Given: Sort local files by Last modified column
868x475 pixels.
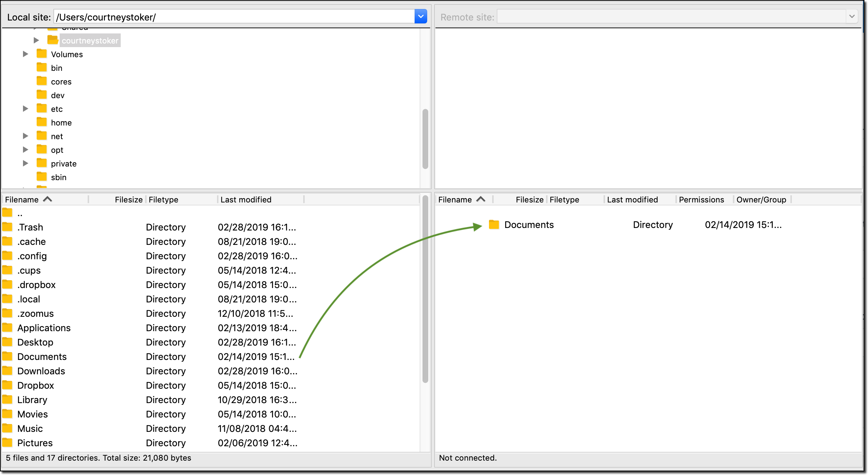Looking at the screenshot, I should click(x=261, y=200).
